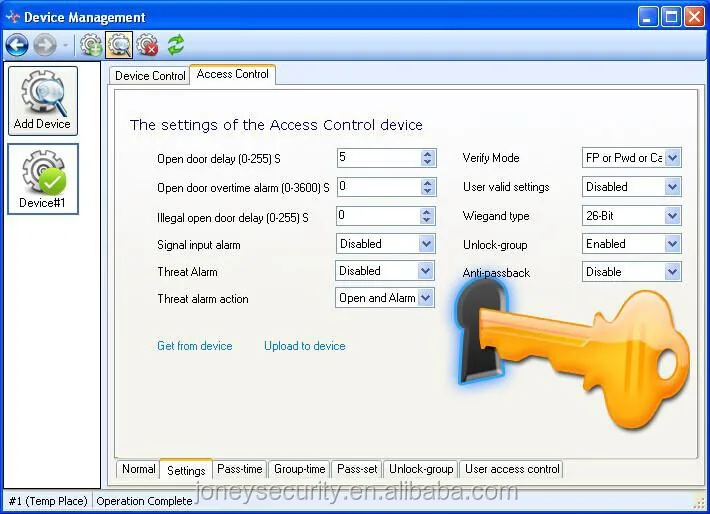Open the Group-time tab
710x514 pixels.
[299, 469]
